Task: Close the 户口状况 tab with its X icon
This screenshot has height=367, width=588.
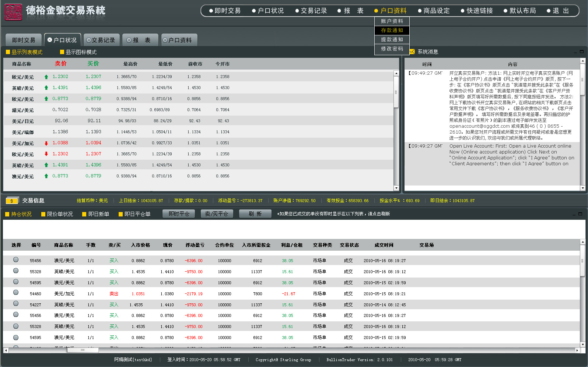Action: pyautogui.click(x=50, y=40)
